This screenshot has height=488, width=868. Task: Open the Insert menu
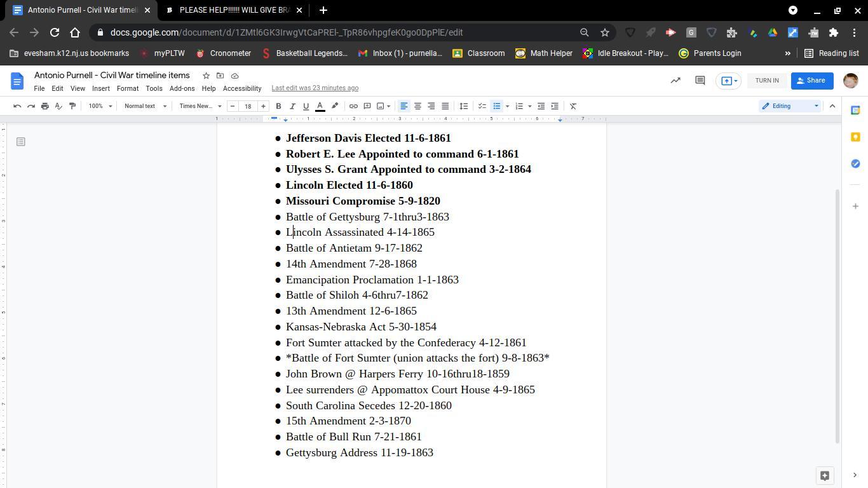pos(100,88)
